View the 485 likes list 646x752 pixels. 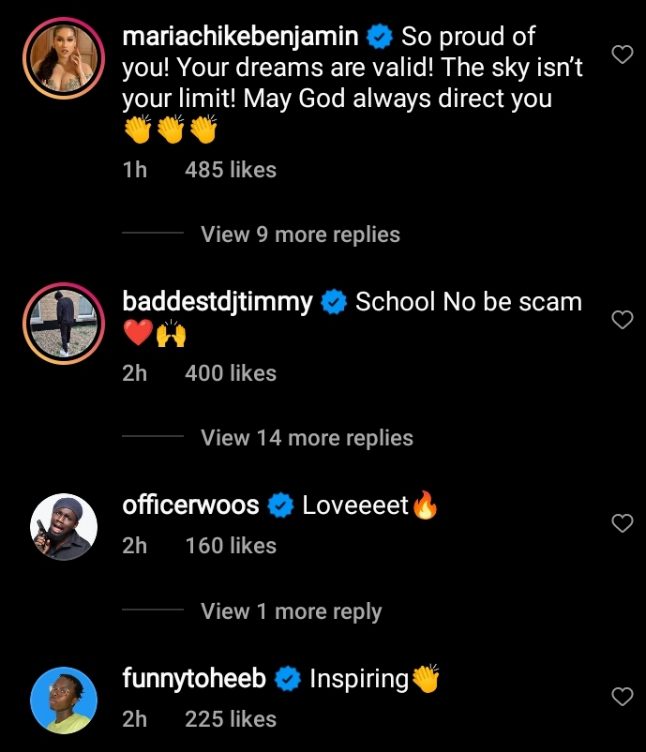(x=230, y=170)
